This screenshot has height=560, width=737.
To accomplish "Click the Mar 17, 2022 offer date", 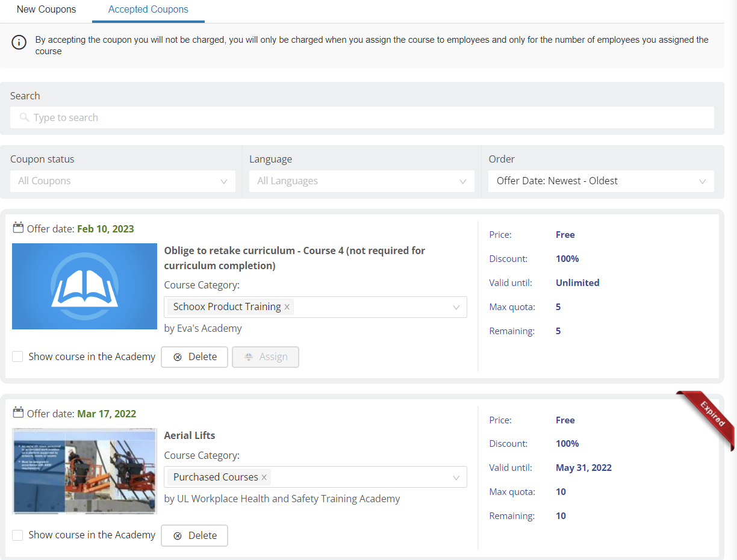I will coord(107,414).
